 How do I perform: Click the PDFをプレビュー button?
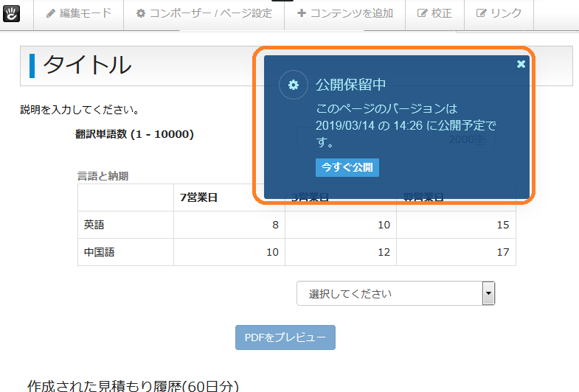[x=285, y=337]
